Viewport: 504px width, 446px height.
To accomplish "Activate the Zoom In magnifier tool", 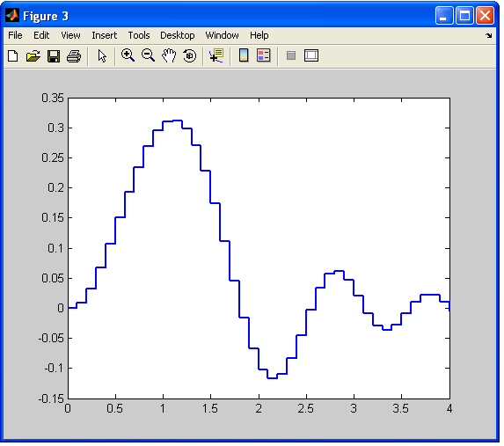I will pyautogui.click(x=128, y=55).
